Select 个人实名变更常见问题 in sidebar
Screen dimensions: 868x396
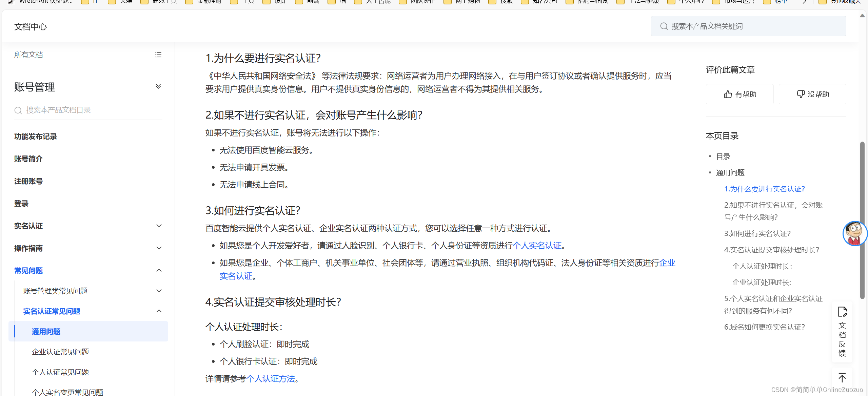pos(67,392)
